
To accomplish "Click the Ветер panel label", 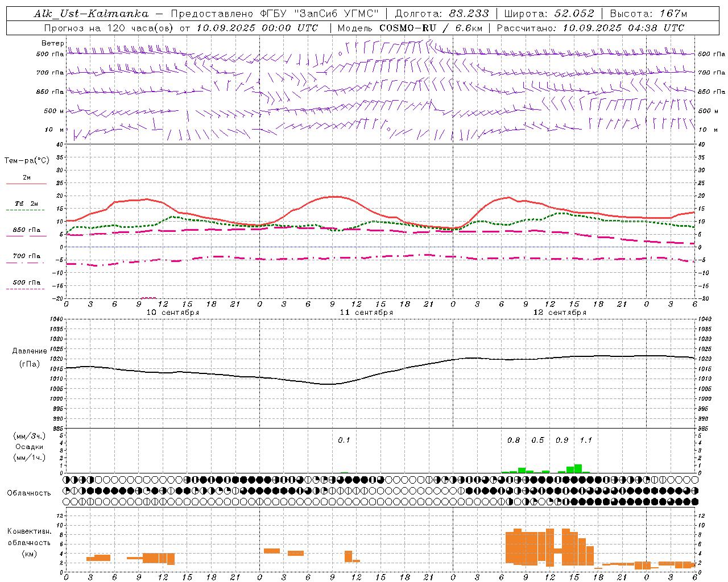I will (52, 43).
